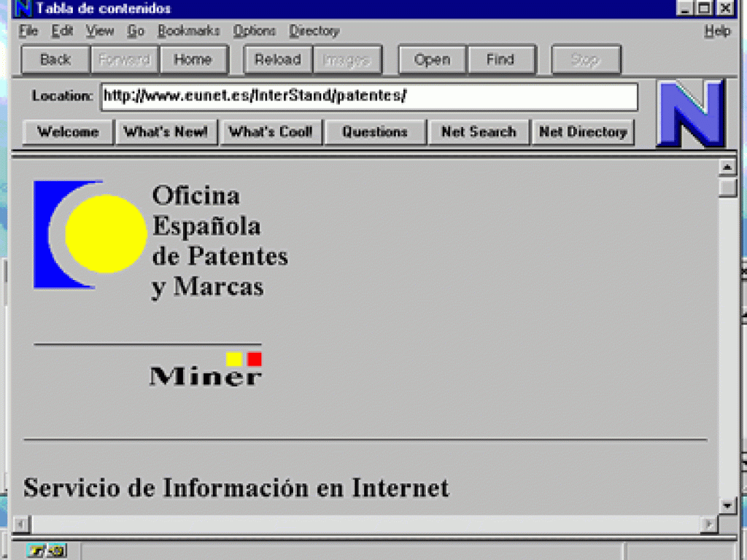Open the Bookmarks menu
747x560 pixels.
point(188,31)
